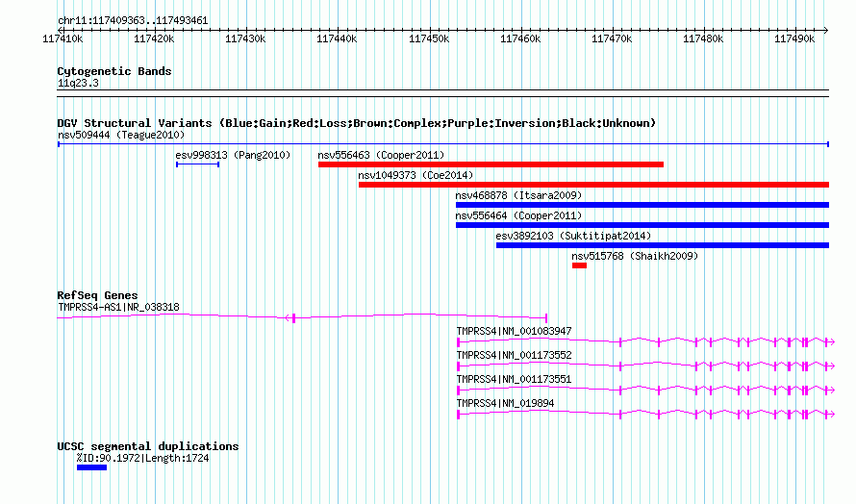Click the 117480k ruler position
Image resolution: width=856 pixels, height=504 pixels.
[x=703, y=38]
